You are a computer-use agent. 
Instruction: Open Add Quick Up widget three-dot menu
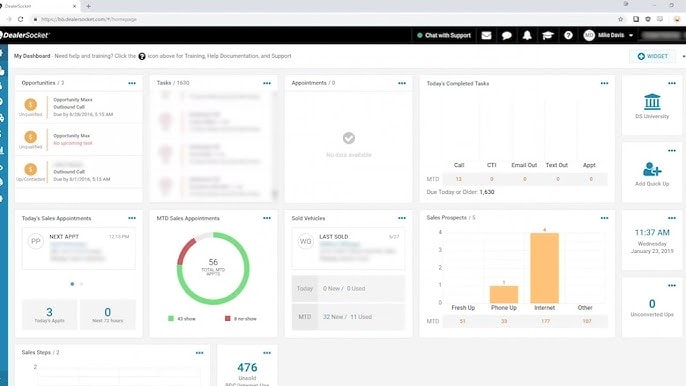[x=672, y=151]
